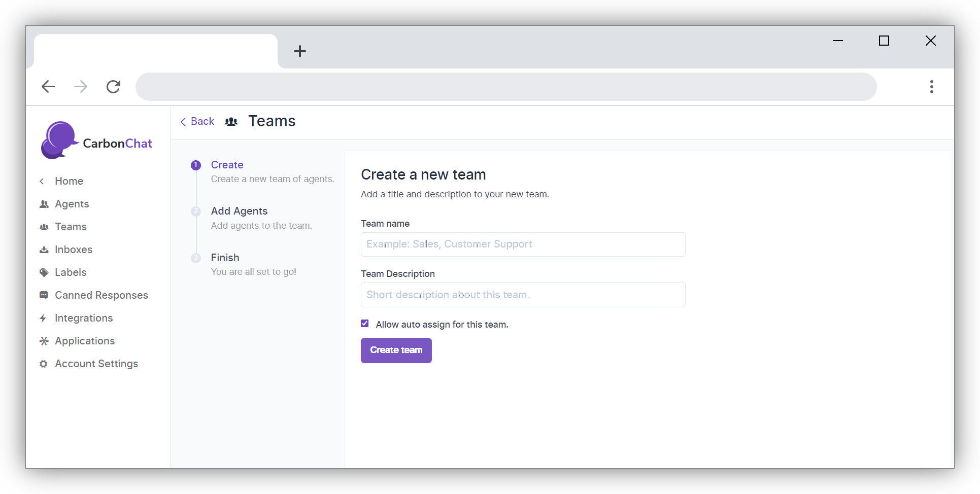Screen dimensions: 980x494
Task: Open the browser three-dot menu
Action: (x=931, y=87)
